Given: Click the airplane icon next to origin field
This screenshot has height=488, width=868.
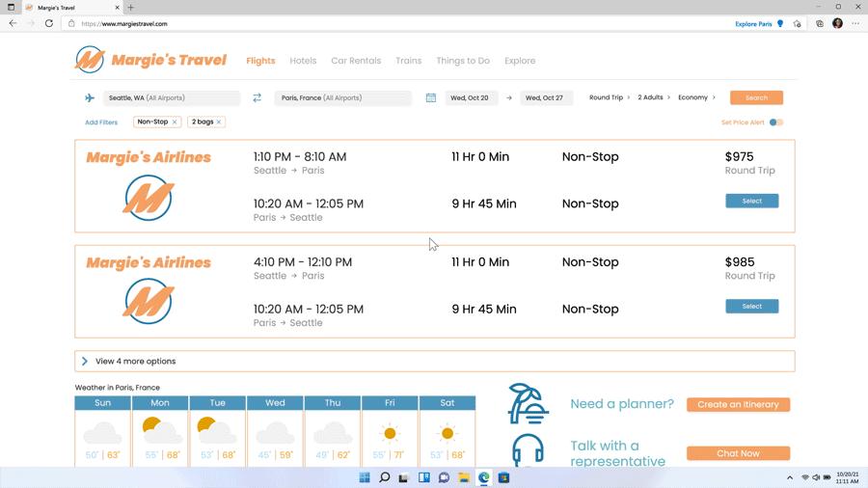Looking at the screenshot, I should 90,97.
